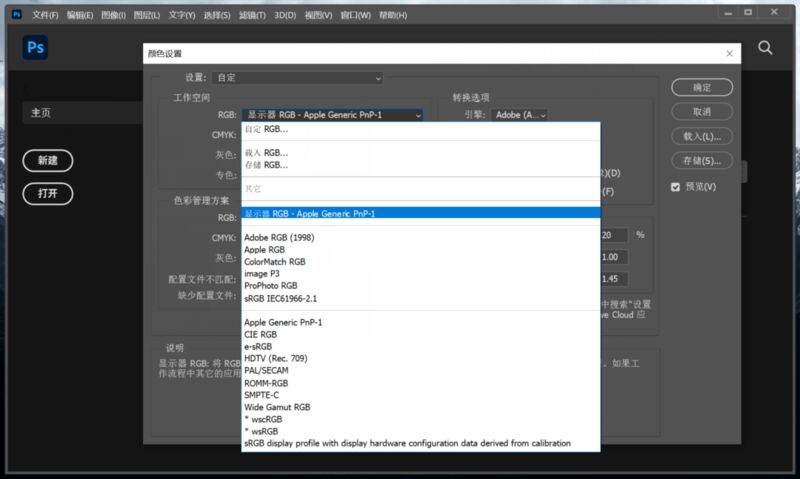Click the Photoshop Ps home logo
This screenshot has width=800, height=479.
[35, 47]
